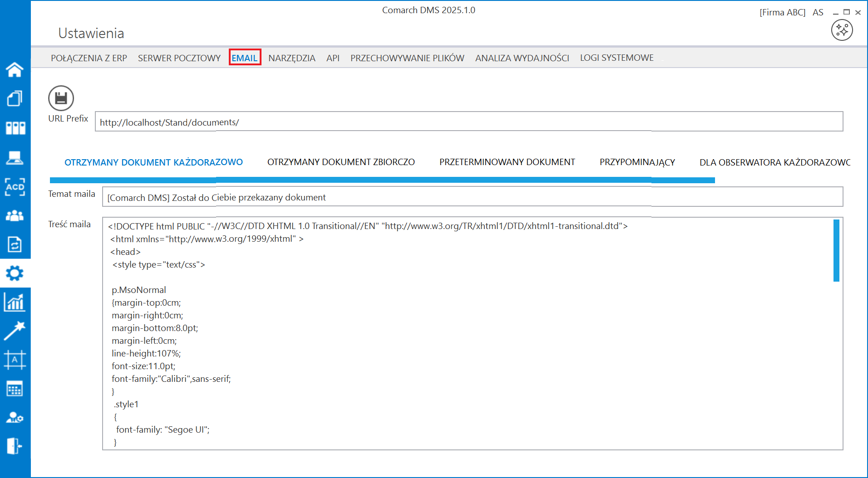Click the AI assistant sparkle icon

pyautogui.click(x=842, y=30)
